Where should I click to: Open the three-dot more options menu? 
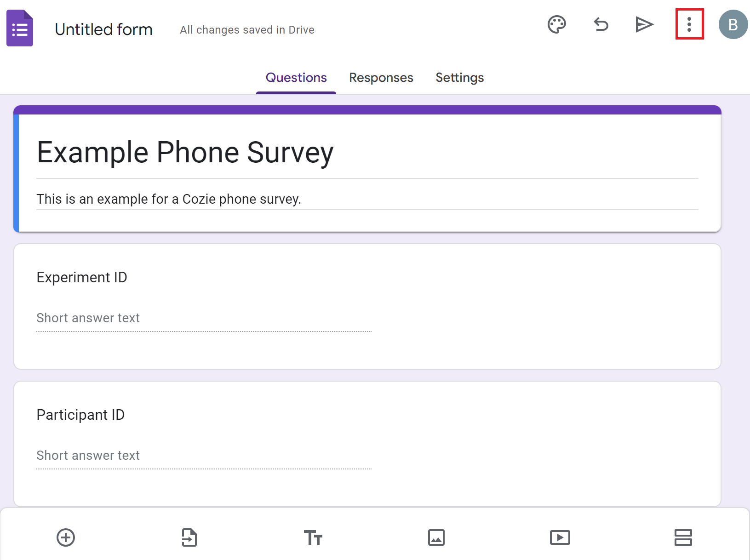tap(689, 24)
